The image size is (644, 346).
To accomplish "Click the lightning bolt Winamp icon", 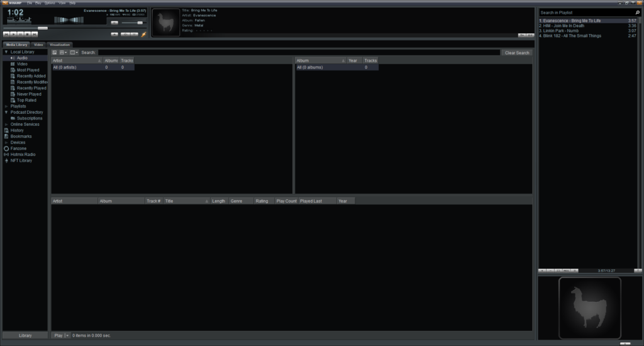I will click(144, 34).
